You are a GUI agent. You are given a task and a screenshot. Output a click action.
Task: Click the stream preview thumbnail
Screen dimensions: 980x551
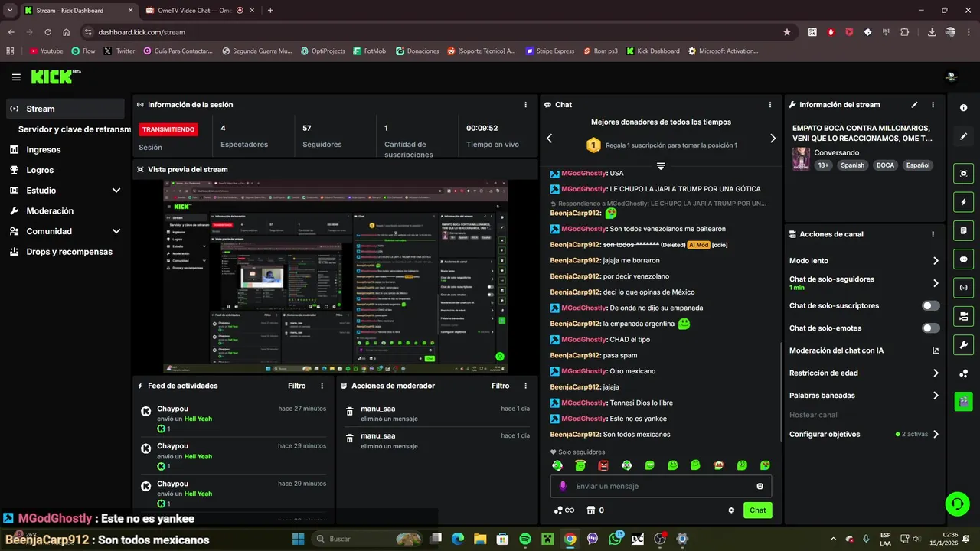[x=335, y=276]
